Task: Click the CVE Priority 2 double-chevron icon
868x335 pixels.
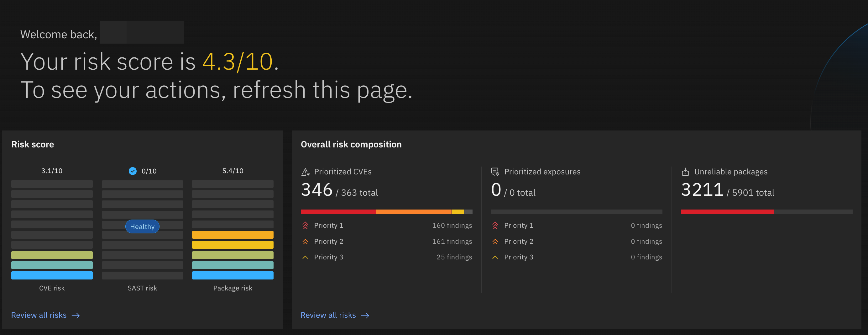Action: point(305,242)
